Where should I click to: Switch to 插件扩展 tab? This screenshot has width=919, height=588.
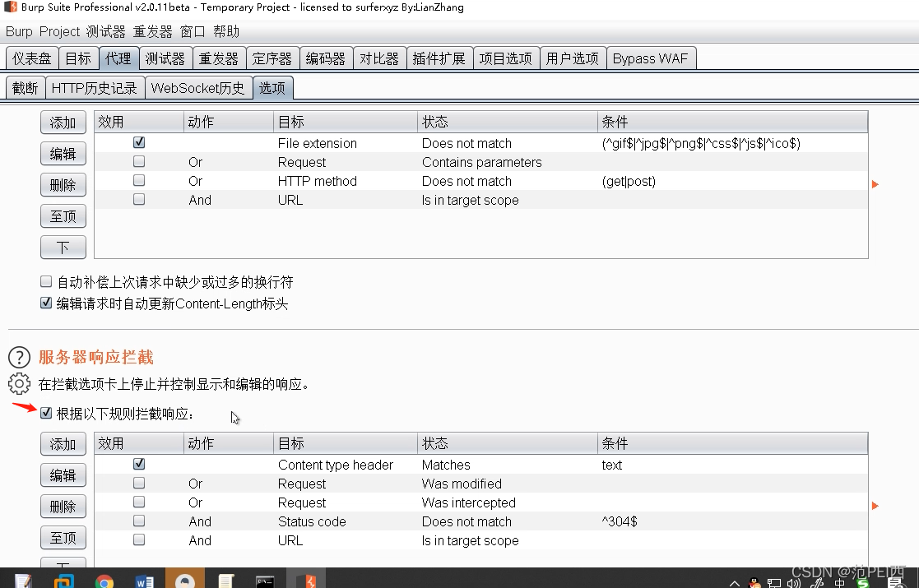pyautogui.click(x=439, y=58)
